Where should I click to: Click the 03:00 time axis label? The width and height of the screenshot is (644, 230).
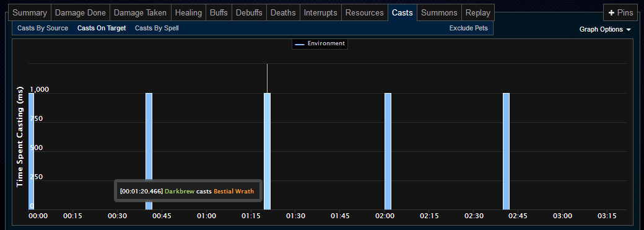point(562,216)
